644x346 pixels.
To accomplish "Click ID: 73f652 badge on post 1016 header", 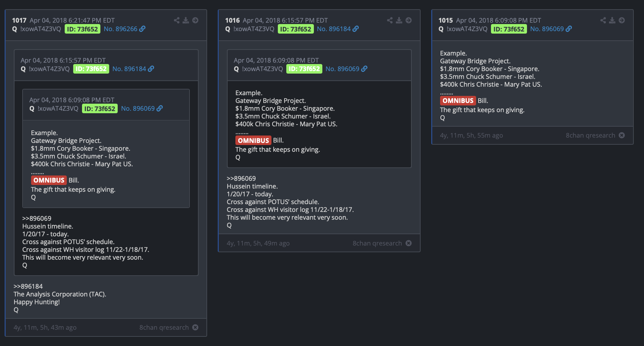I will (295, 29).
